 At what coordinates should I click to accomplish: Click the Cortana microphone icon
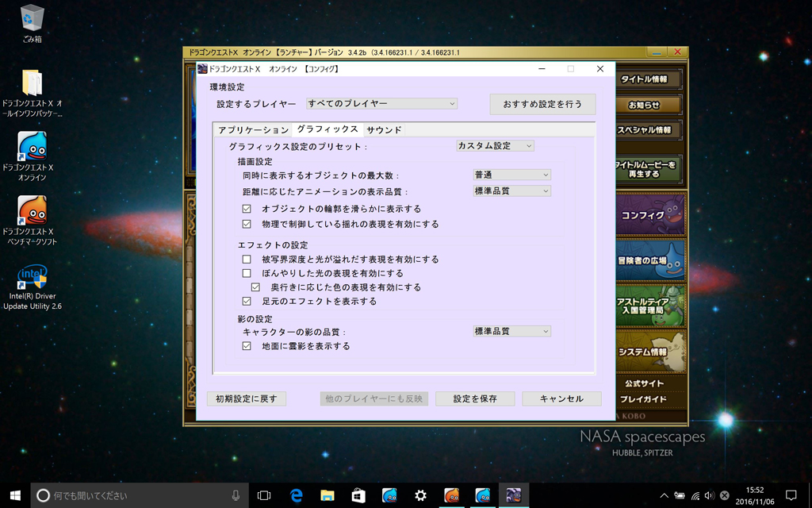[x=236, y=495]
